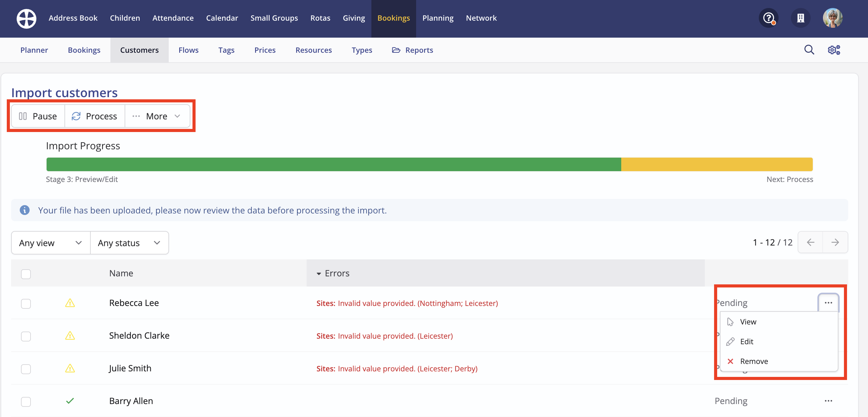Tick the checkbox for Barry Allen
Viewport: 868px width, 417px height.
26,402
